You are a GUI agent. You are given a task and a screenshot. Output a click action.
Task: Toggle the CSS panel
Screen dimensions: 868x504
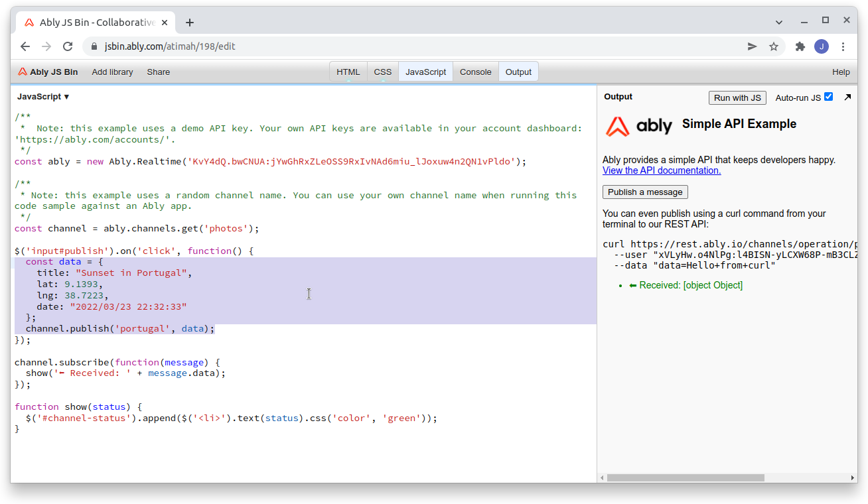point(383,72)
